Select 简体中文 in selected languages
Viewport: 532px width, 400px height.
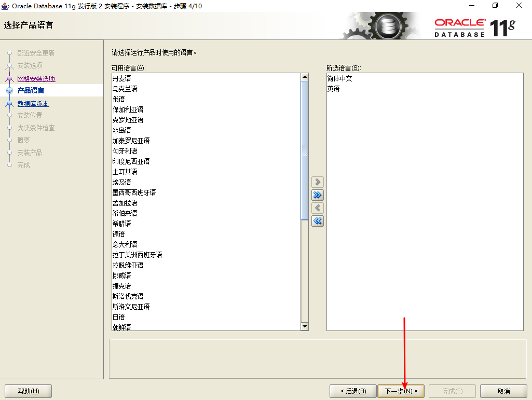coord(425,78)
